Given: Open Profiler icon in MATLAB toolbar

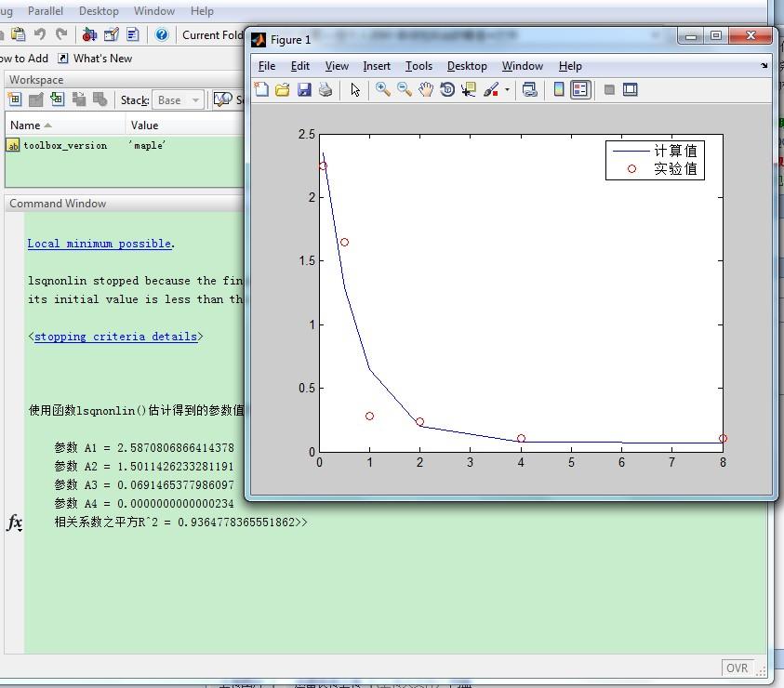Looking at the screenshot, I should pos(132,34).
